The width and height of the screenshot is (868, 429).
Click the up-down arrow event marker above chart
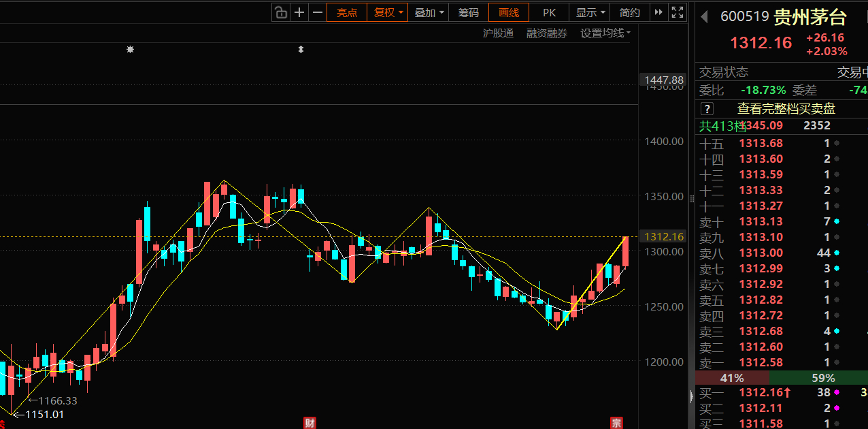[x=301, y=49]
